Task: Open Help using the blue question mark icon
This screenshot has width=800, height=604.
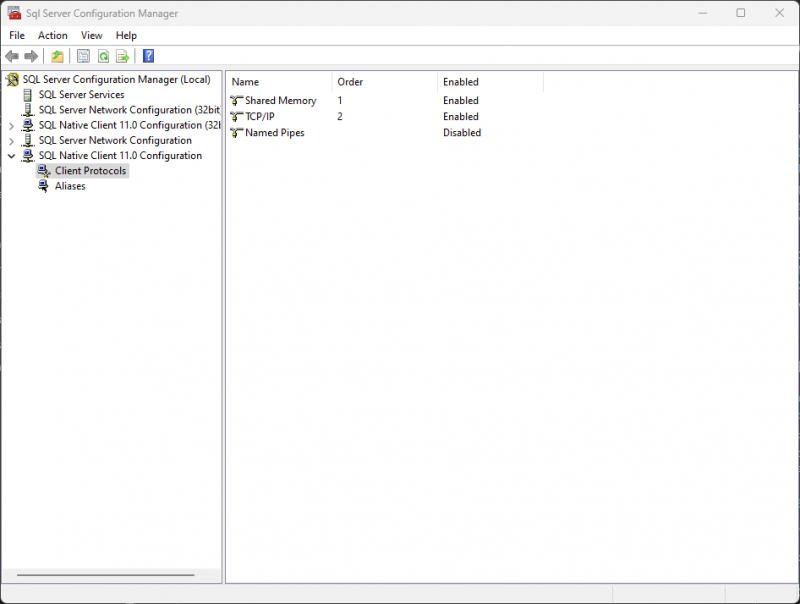Action: [148, 56]
